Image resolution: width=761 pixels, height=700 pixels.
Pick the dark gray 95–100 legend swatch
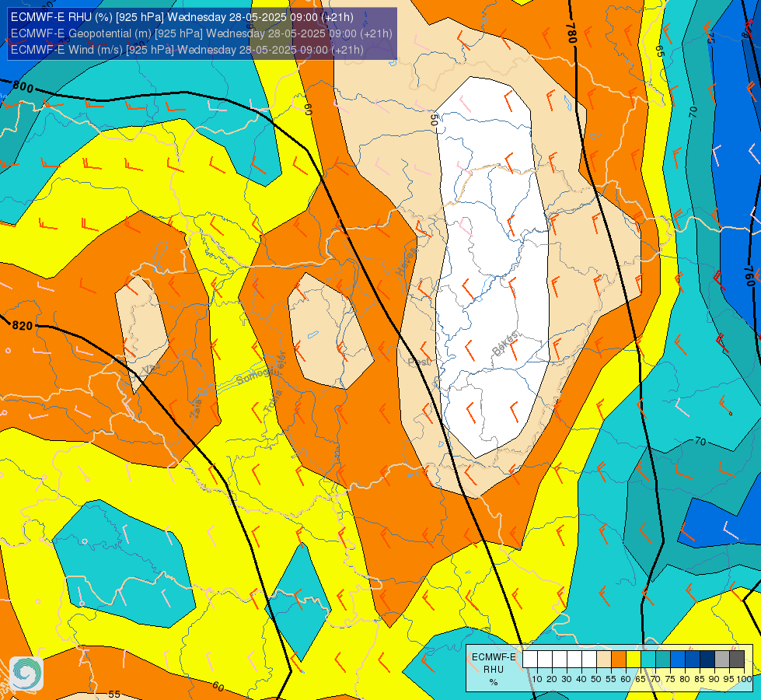(x=737, y=660)
